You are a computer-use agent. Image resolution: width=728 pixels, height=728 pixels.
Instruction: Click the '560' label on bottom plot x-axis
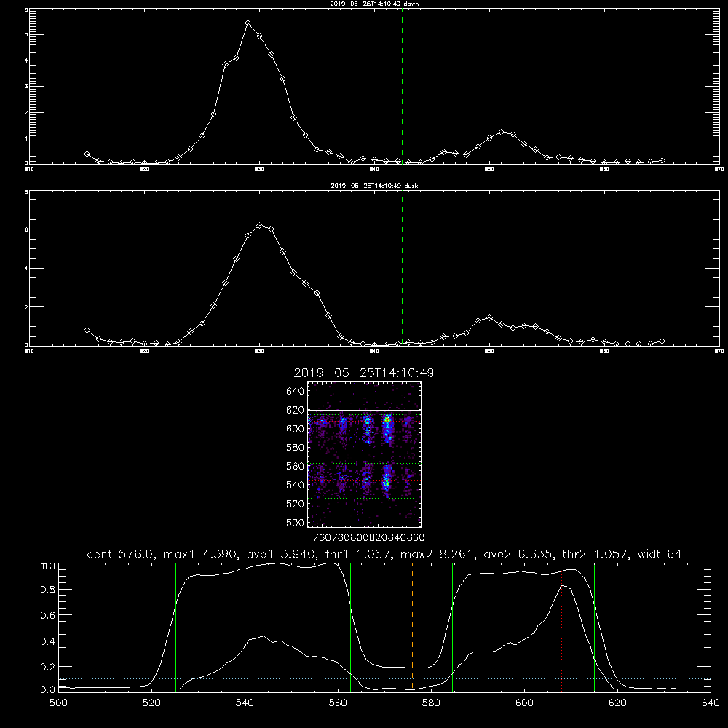coord(338,703)
